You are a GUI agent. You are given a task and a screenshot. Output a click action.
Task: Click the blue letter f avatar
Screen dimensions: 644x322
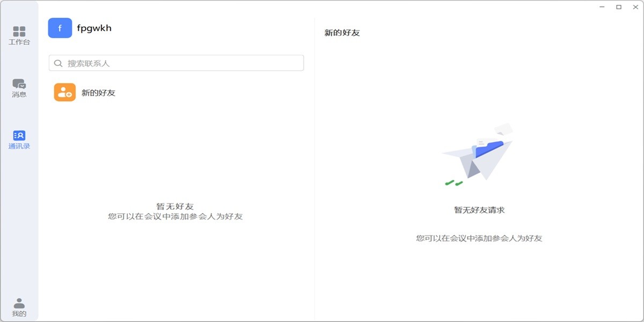60,28
